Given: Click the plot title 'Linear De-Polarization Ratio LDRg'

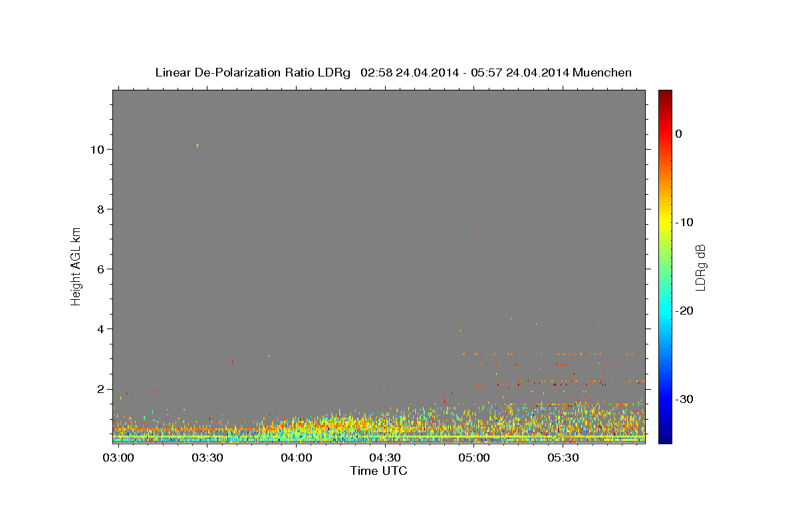Looking at the screenshot, I should 253,72.
